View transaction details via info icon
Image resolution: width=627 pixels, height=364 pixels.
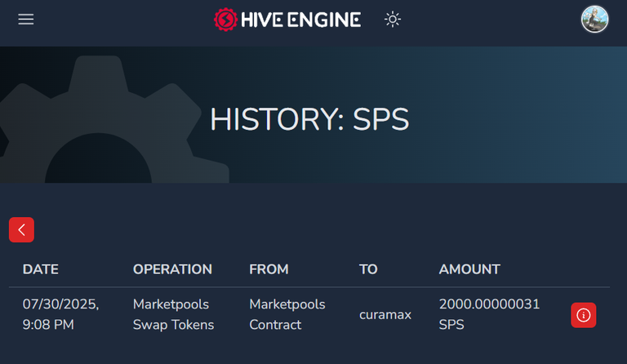tap(584, 315)
